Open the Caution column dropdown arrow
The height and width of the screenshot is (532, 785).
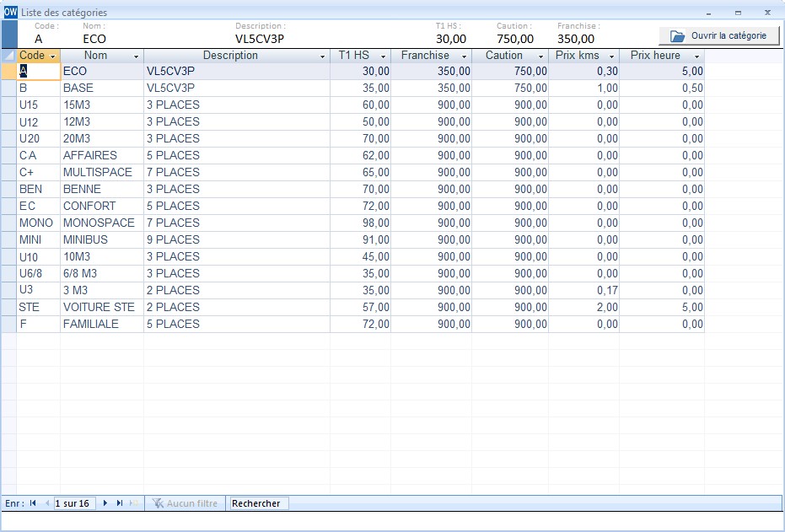point(540,56)
